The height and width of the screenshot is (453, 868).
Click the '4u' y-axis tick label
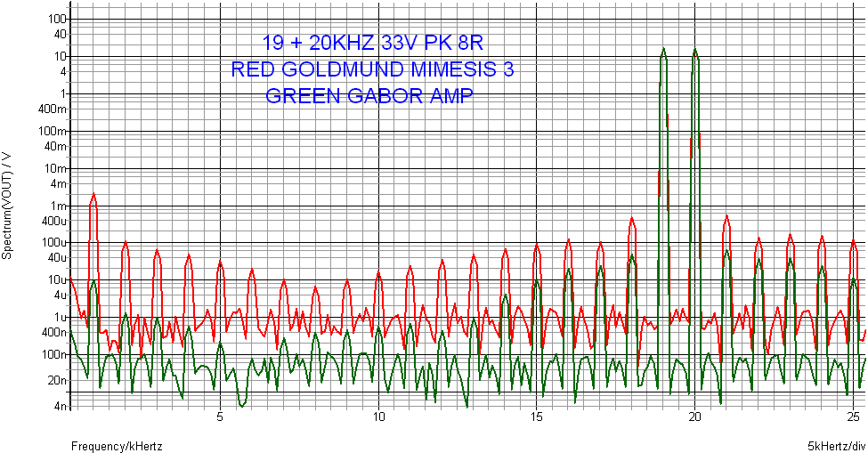[61, 295]
